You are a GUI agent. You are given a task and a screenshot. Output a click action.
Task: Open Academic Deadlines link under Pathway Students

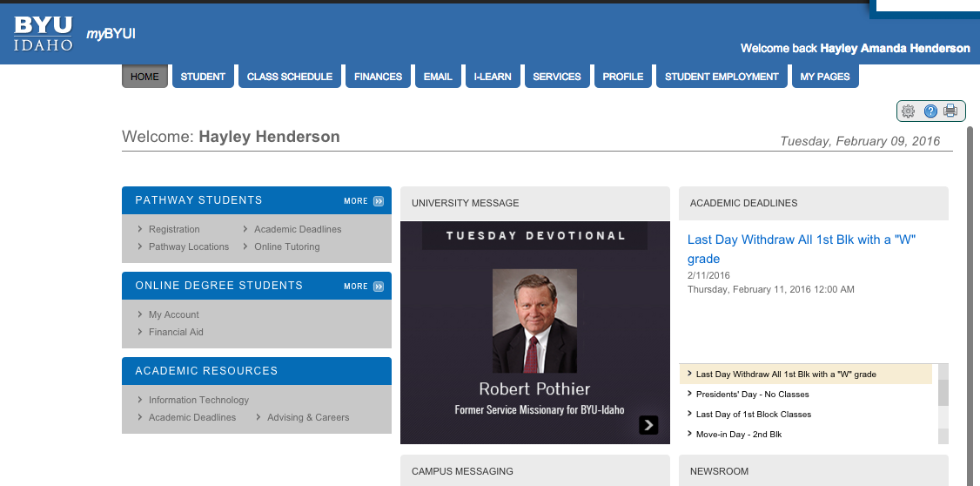coord(299,230)
